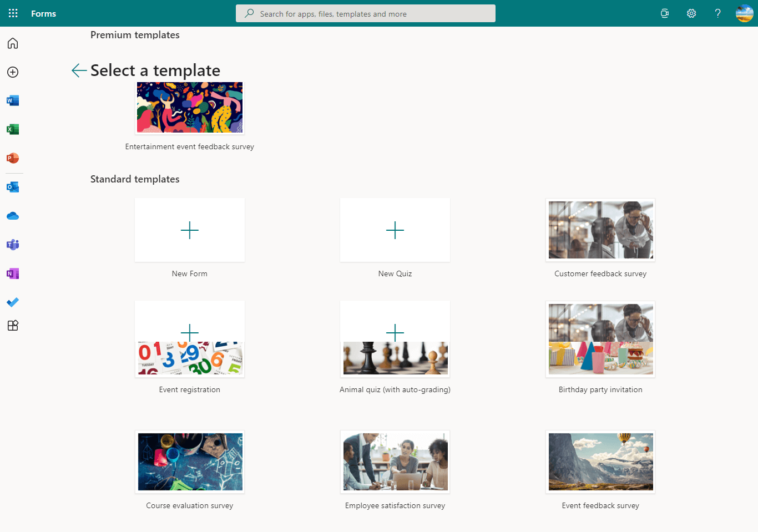The image size is (758, 532).
Task: Open Word from the sidebar
Action: point(13,100)
